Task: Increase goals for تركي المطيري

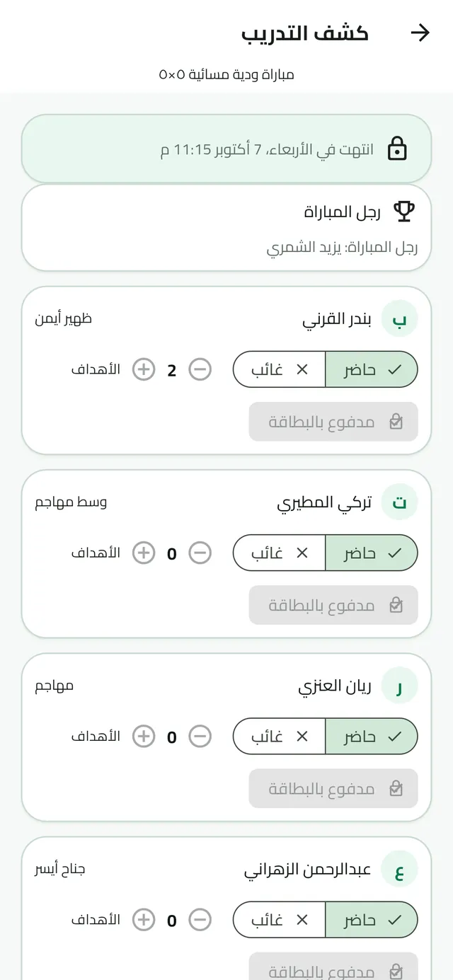Action: 144,553
